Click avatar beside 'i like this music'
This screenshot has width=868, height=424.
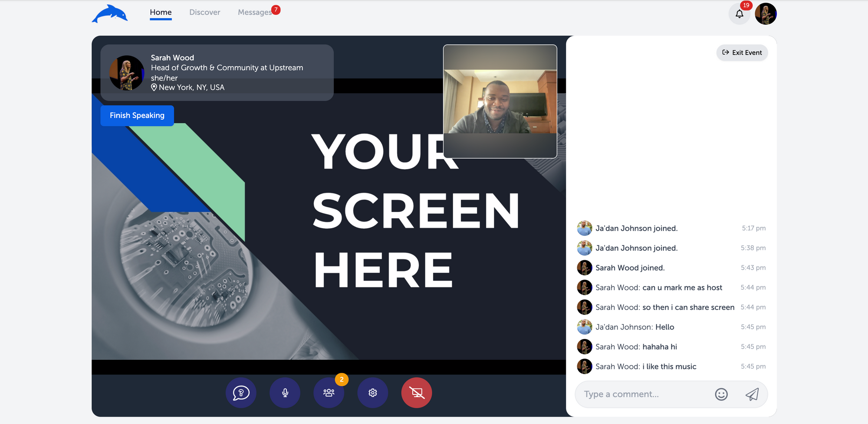point(585,366)
